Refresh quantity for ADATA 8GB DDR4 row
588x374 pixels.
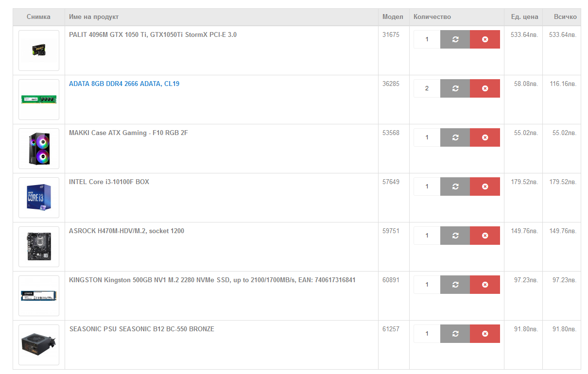click(x=455, y=88)
